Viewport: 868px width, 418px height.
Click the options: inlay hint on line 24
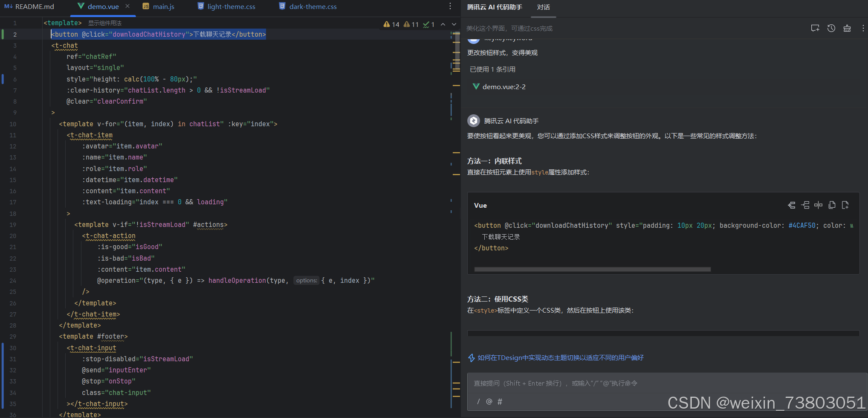point(307,280)
